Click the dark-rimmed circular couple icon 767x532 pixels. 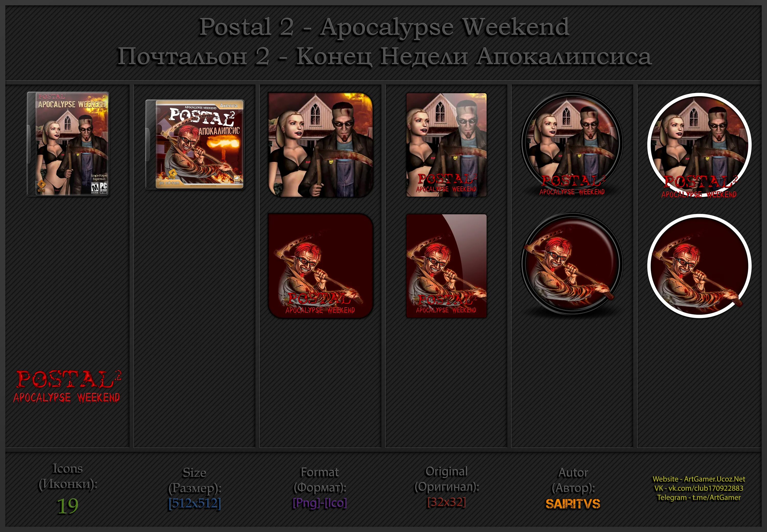(x=572, y=145)
